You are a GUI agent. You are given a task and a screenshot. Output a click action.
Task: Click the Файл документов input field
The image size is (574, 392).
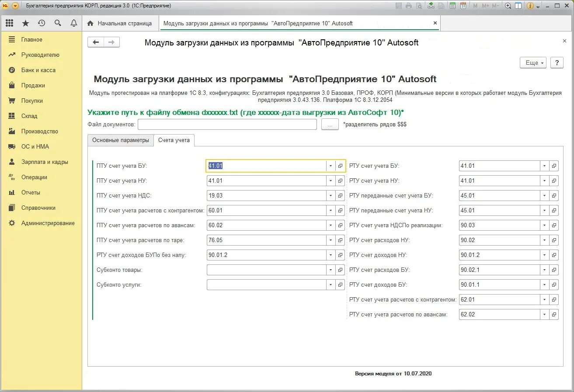[227, 125]
